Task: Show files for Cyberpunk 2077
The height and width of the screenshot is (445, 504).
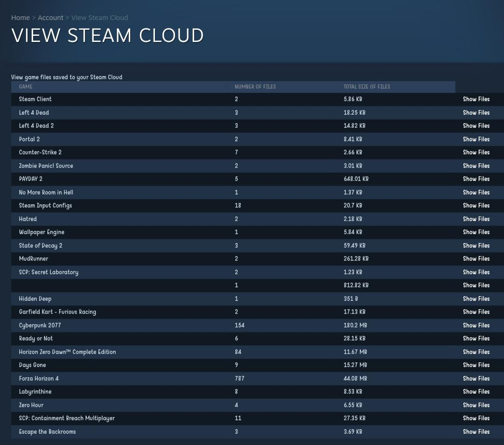Action: pos(476,326)
